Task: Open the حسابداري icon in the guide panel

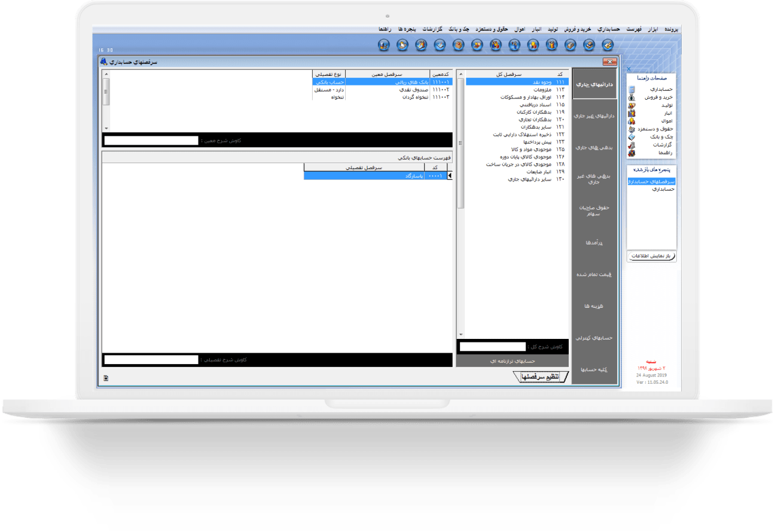Action: coord(632,89)
